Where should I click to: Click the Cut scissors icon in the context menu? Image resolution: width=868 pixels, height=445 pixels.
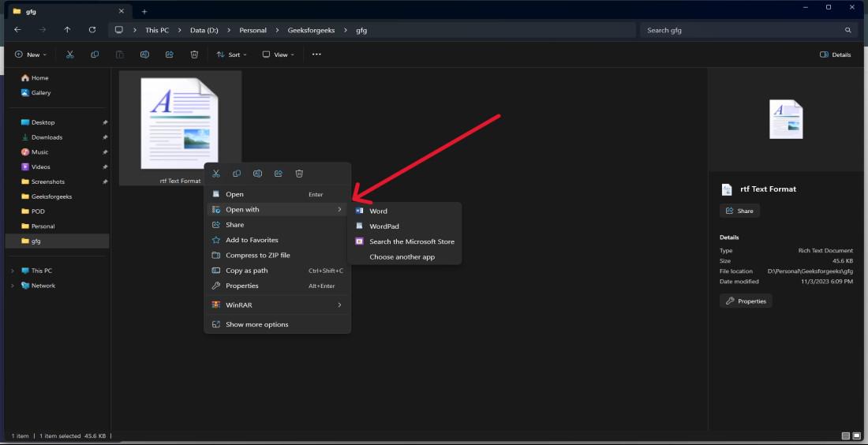click(x=216, y=174)
